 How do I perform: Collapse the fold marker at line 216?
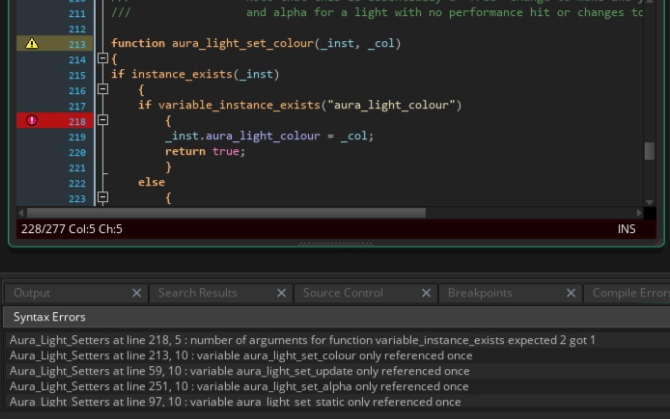coord(102,90)
